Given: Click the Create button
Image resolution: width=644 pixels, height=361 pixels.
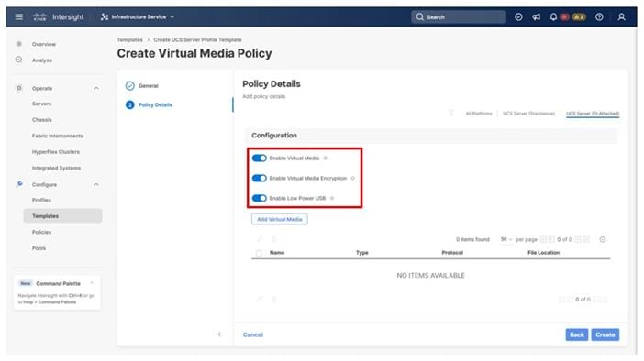Looking at the screenshot, I should pyautogui.click(x=605, y=334).
